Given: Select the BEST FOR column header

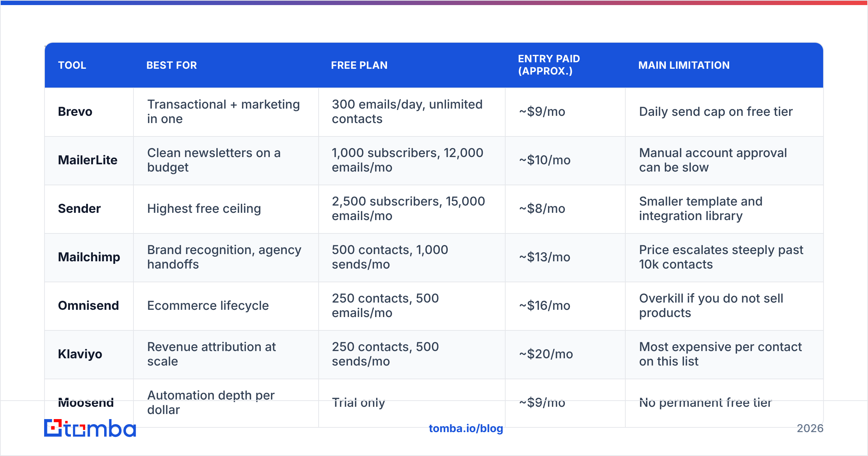Looking at the screenshot, I should click(172, 65).
